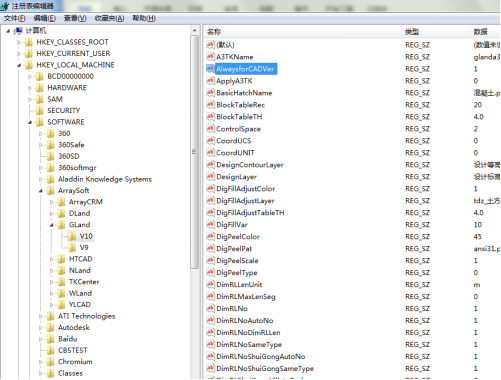Open the 收藏夹(A) menu

(x=109, y=18)
